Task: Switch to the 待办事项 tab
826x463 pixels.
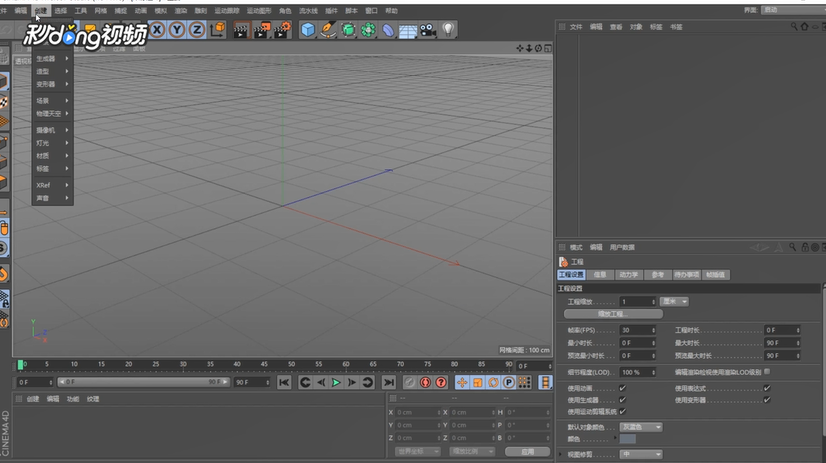Action: pos(686,274)
